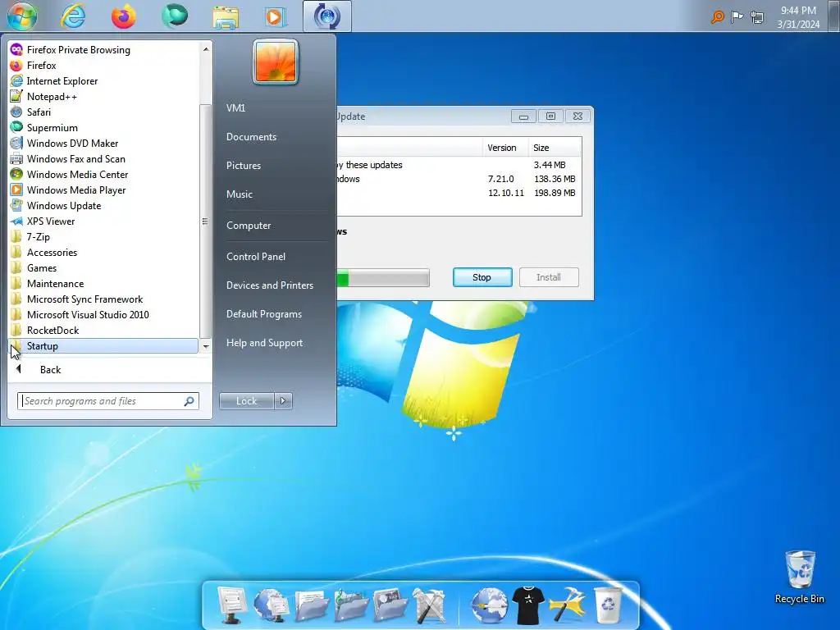Click the globe with pen dock icon
This screenshot has width=840, height=630.
[x=489, y=605]
